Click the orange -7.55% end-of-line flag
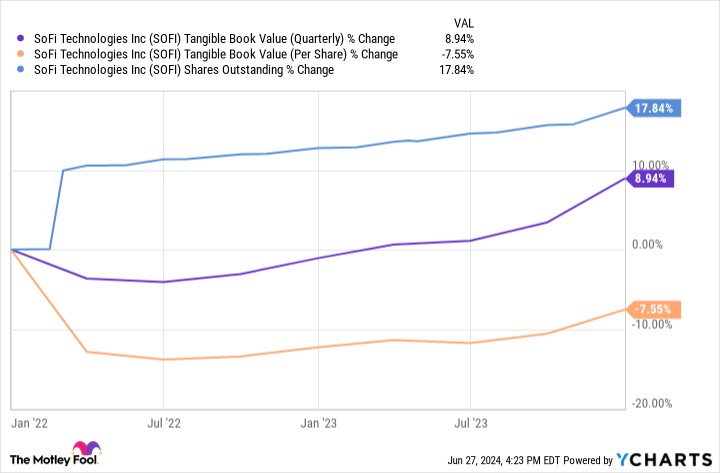Screen dimensions: 720x473 [654, 310]
